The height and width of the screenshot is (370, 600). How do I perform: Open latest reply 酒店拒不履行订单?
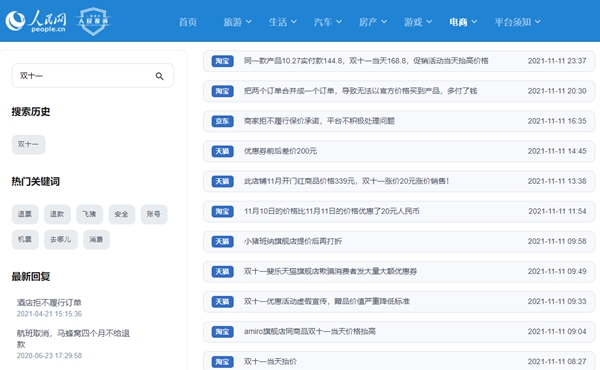click(49, 303)
